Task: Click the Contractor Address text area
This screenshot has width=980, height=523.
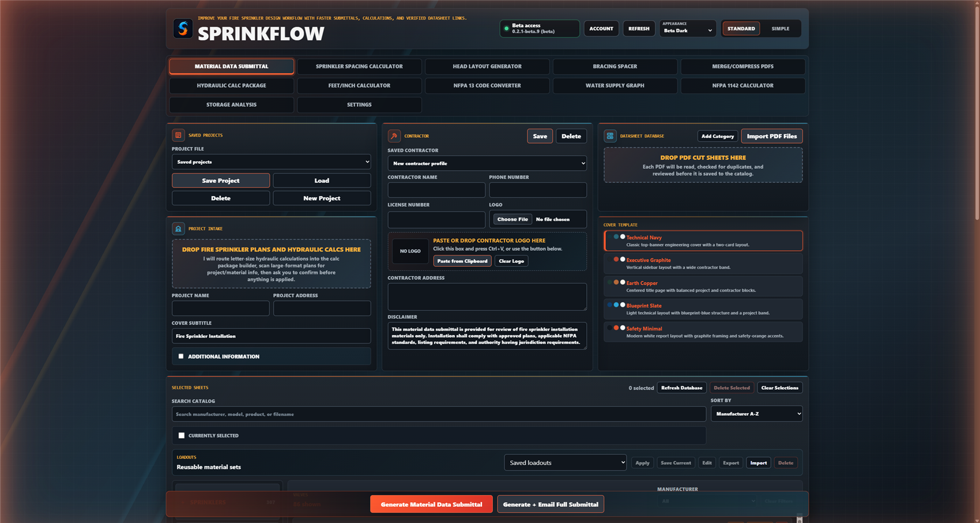Action: (487, 296)
